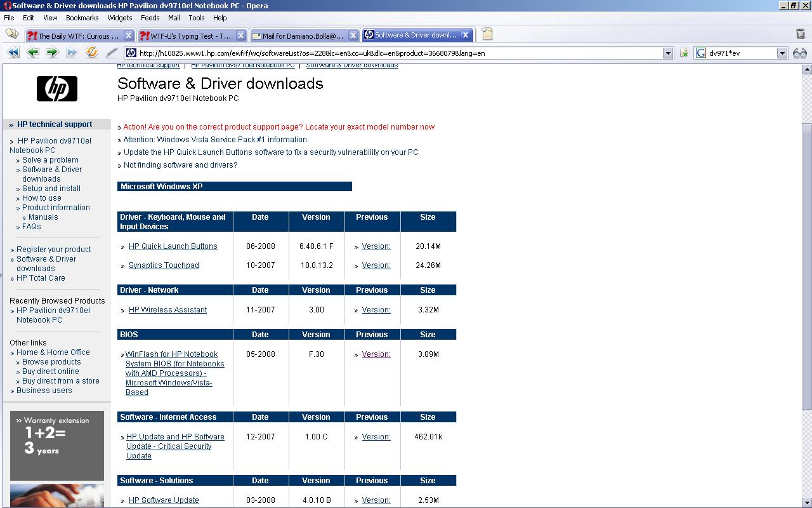Click 'Not finding software and drivers?' link
Viewport: 812px width, 508px height.
coord(181,165)
